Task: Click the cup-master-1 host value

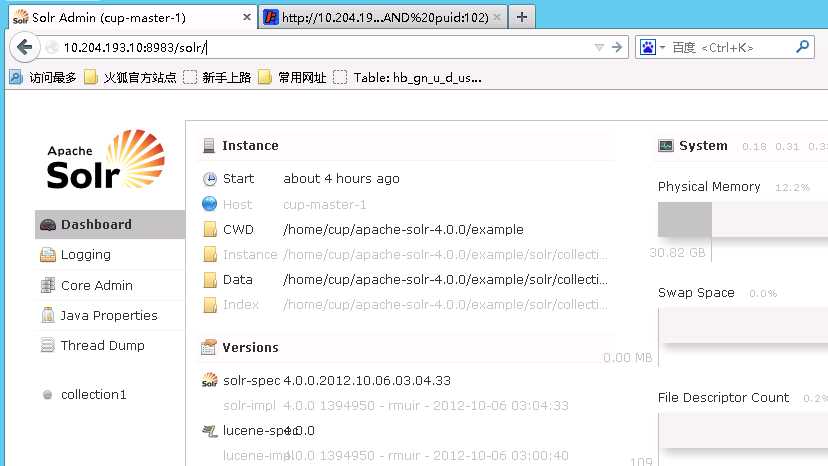Action: tap(325, 204)
